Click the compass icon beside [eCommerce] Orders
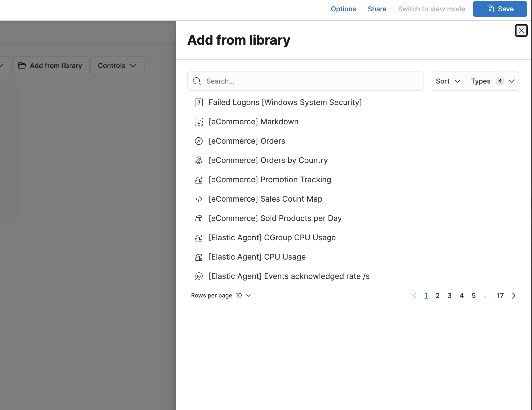Viewport: 532px width, 410px height. coord(199,141)
